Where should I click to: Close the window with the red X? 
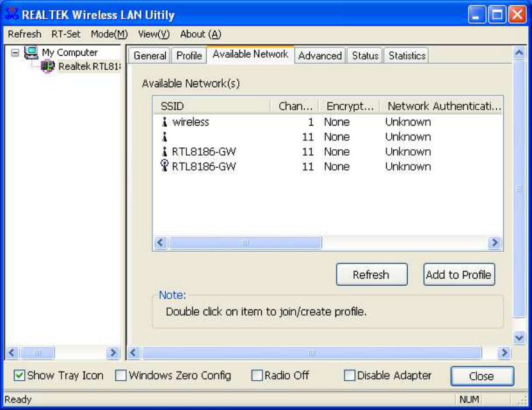click(517, 15)
